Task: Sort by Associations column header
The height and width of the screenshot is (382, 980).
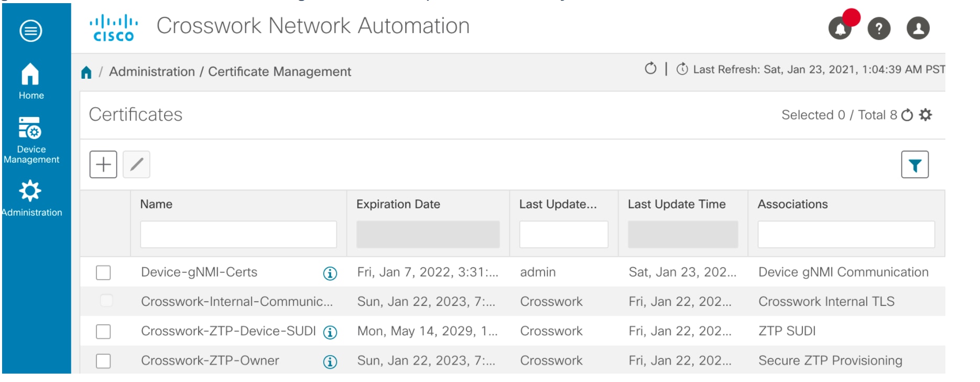Action: [x=793, y=204]
